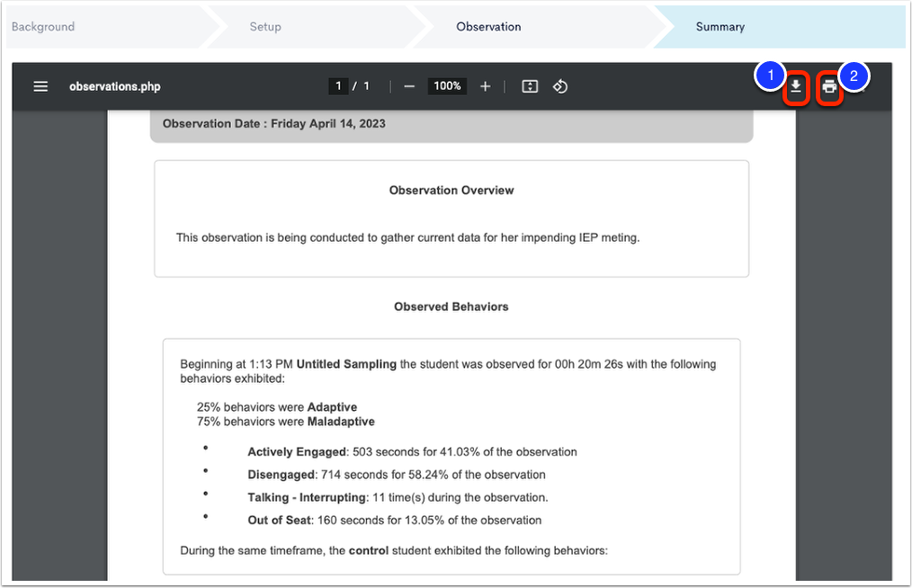Print the observation summary

point(829,87)
